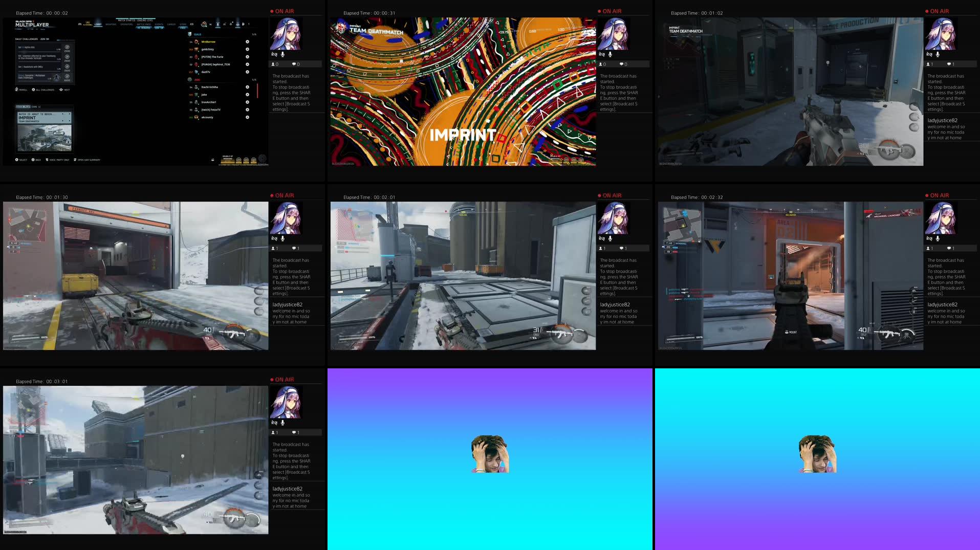
Task: Click ladyjustice82 comment in the 00:01:02 frame
Action: [946, 129]
